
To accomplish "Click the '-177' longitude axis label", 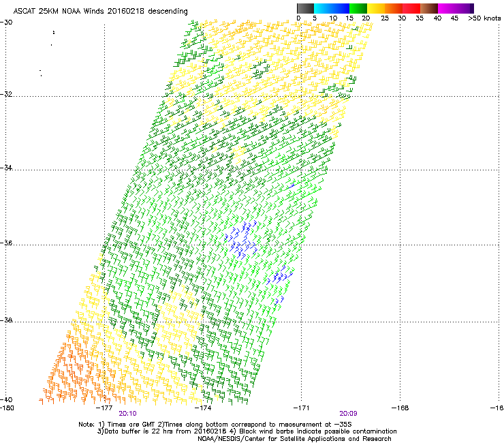I will [104, 408].
